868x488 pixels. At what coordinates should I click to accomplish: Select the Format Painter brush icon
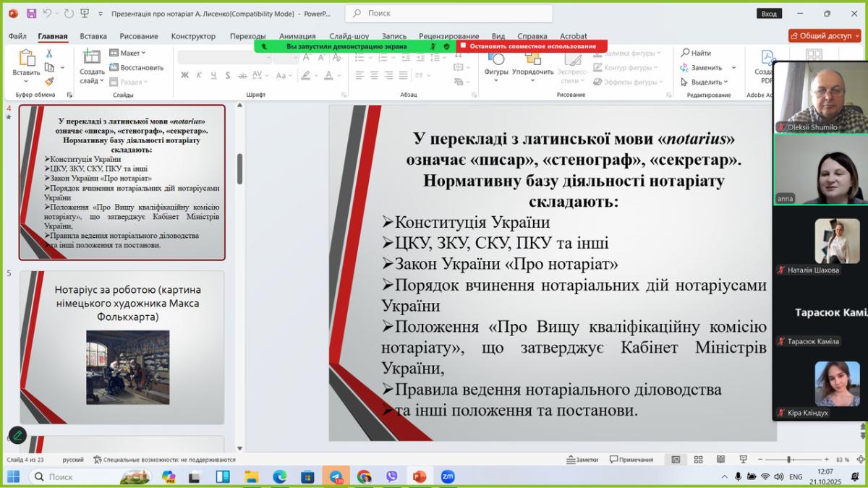coord(49,82)
